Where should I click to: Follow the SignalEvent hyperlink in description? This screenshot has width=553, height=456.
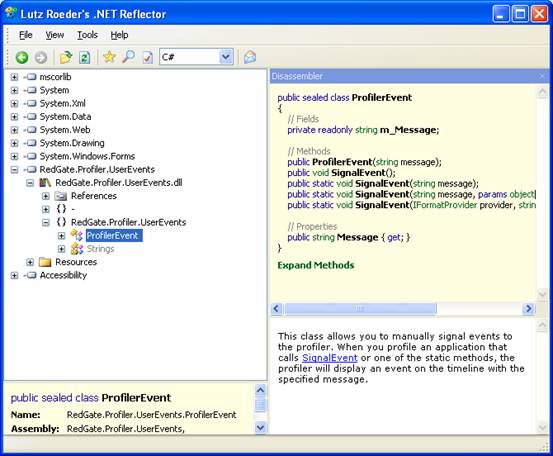(330, 358)
